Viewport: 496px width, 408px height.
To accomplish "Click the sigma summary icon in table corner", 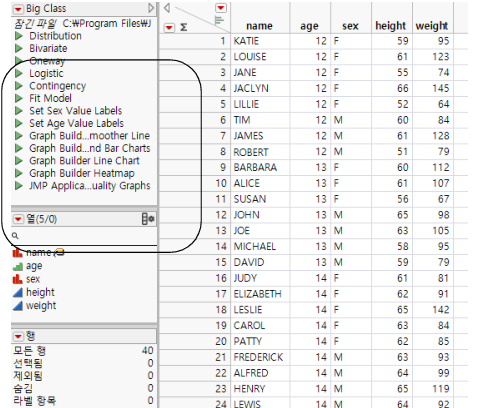I will pyautogui.click(x=183, y=27).
